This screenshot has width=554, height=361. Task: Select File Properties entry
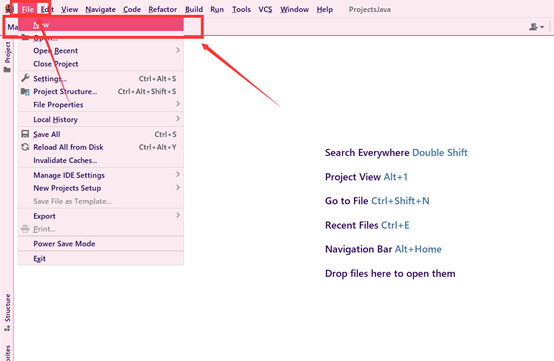101,105
